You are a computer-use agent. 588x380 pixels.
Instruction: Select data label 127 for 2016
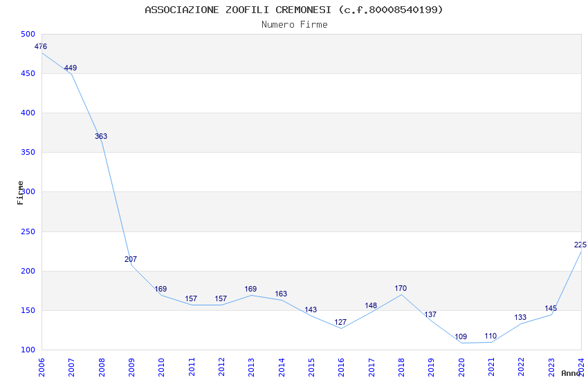click(x=340, y=323)
